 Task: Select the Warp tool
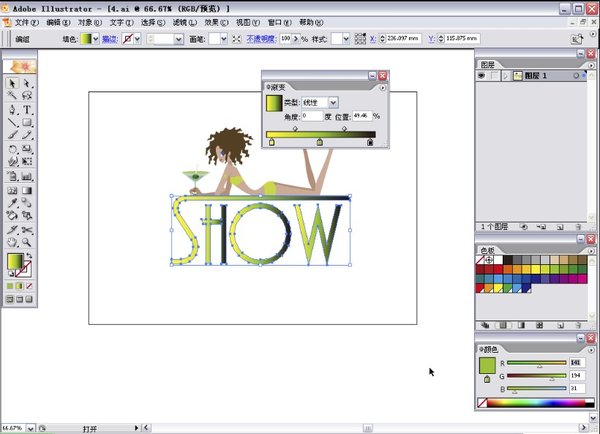tap(12, 161)
